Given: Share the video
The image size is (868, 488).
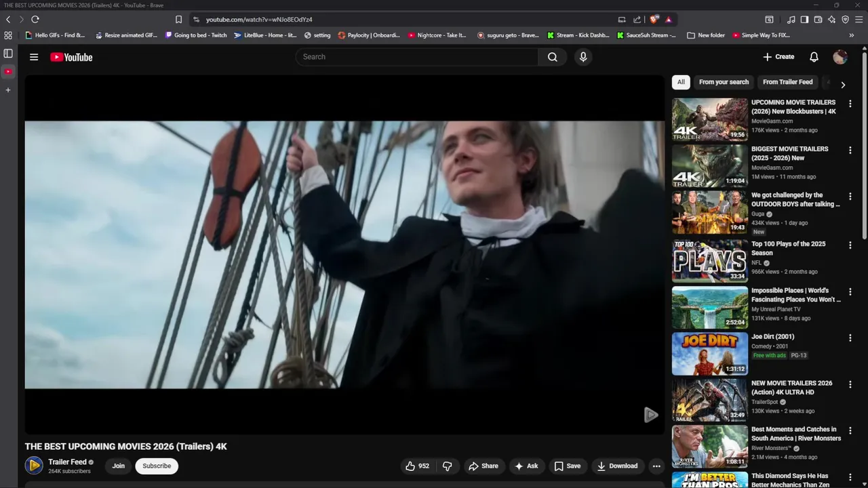Looking at the screenshot, I should [484, 466].
